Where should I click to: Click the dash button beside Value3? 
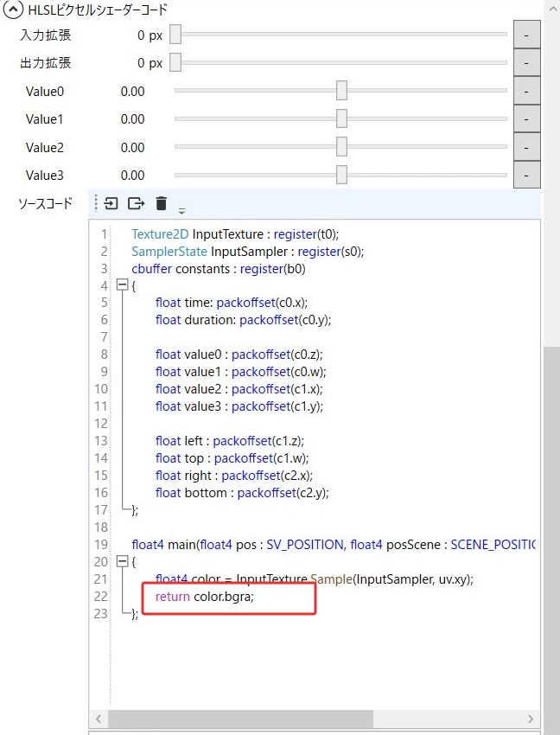(x=526, y=175)
